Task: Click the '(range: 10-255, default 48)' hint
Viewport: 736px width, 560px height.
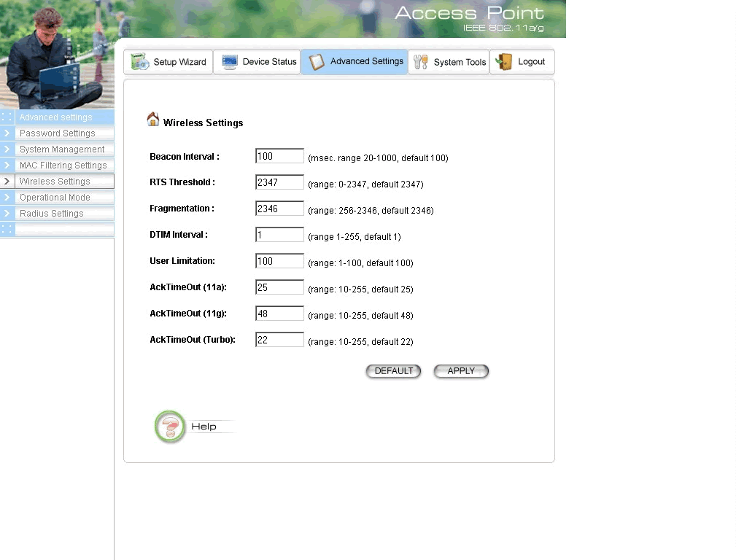Action: (360, 316)
